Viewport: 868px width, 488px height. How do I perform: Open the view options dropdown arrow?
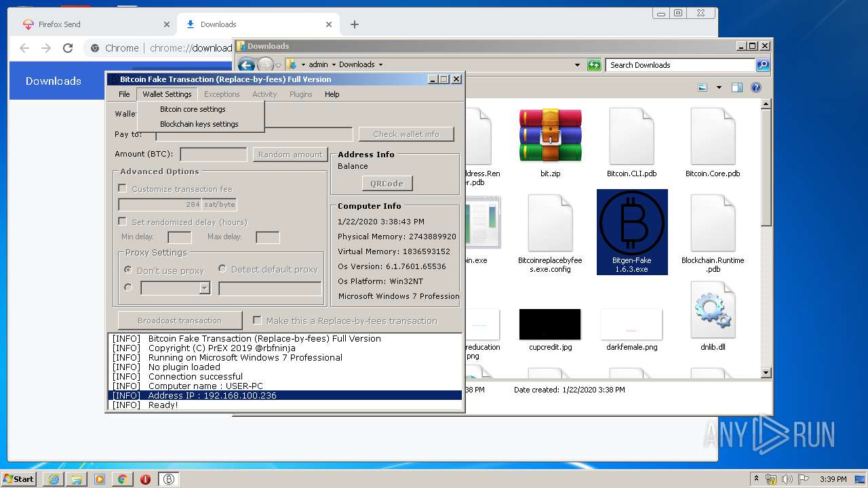[719, 87]
